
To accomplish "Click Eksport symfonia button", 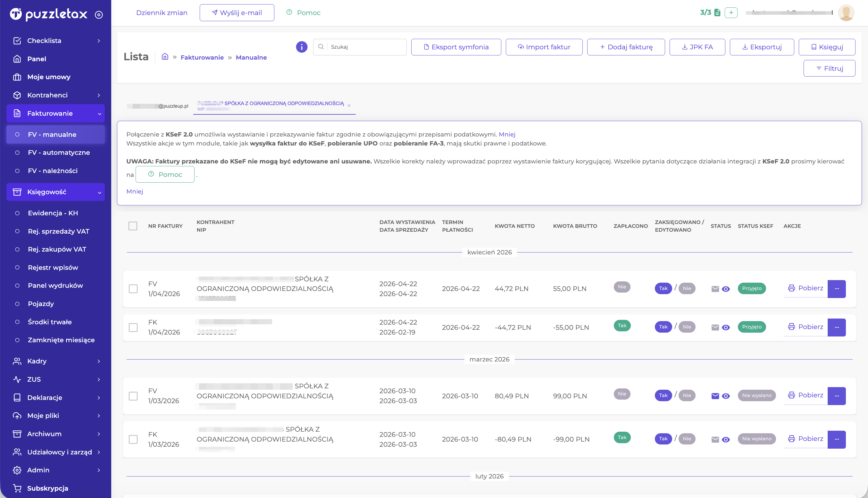I will (456, 47).
